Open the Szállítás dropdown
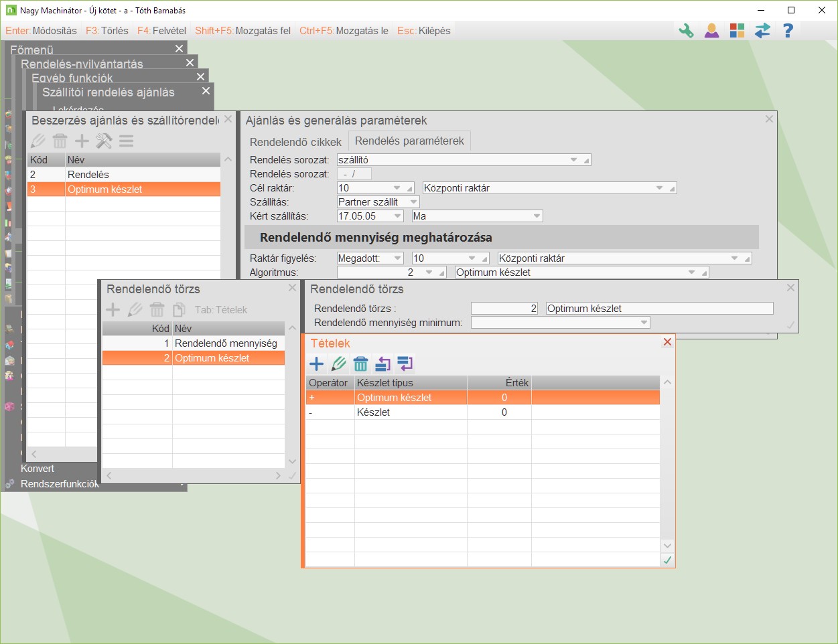The width and height of the screenshot is (838, 644). [x=413, y=202]
